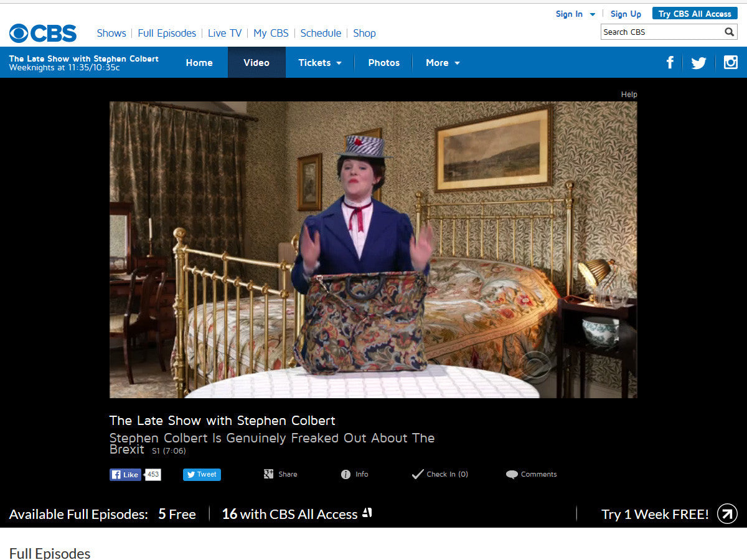Click the Try 1 Week FREE arrow icon
The image size is (747, 560).
[x=727, y=514]
